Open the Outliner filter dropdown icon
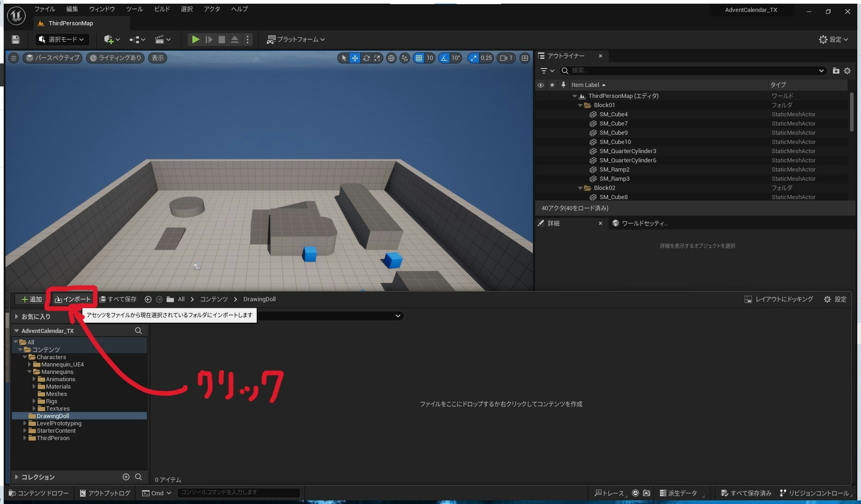This screenshot has height=504, width=861. [547, 71]
